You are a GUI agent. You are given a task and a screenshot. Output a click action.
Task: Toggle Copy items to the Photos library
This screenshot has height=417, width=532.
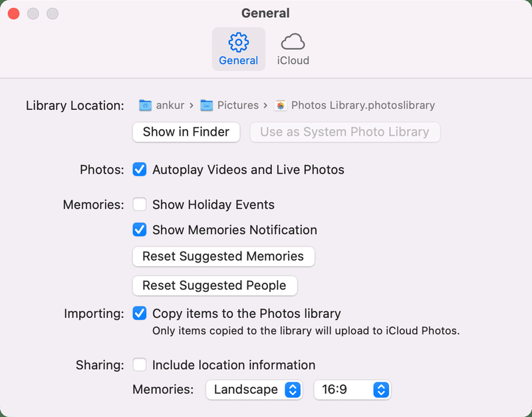click(140, 313)
